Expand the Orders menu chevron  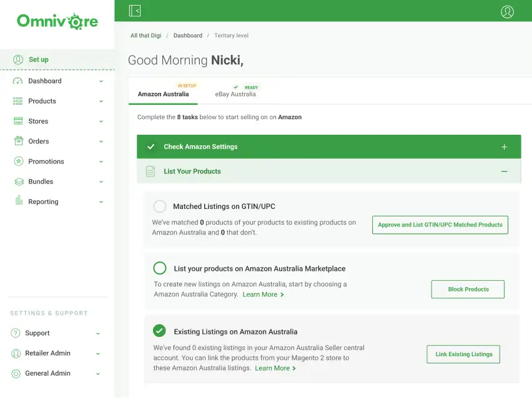[x=101, y=142]
